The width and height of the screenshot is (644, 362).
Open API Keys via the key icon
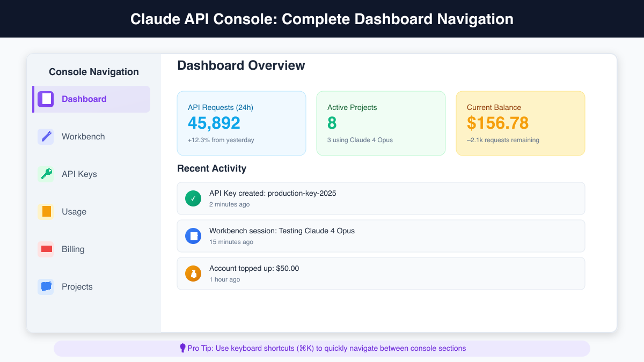tap(45, 174)
